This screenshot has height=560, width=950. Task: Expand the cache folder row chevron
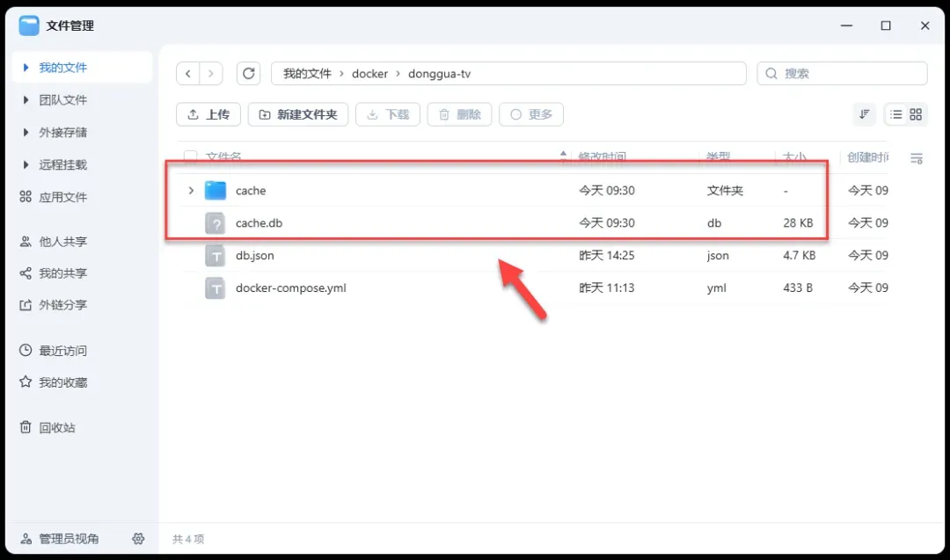(x=191, y=190)
